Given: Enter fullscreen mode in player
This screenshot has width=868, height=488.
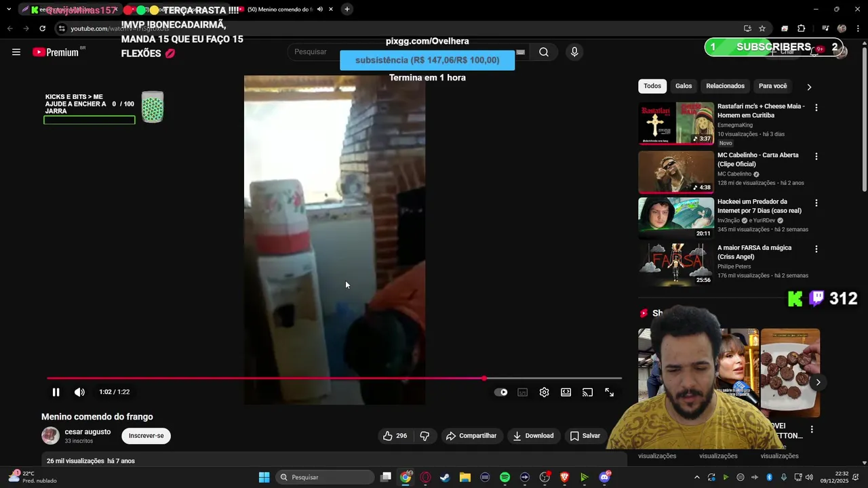Looking at the screenshot, I should (610, 392).
